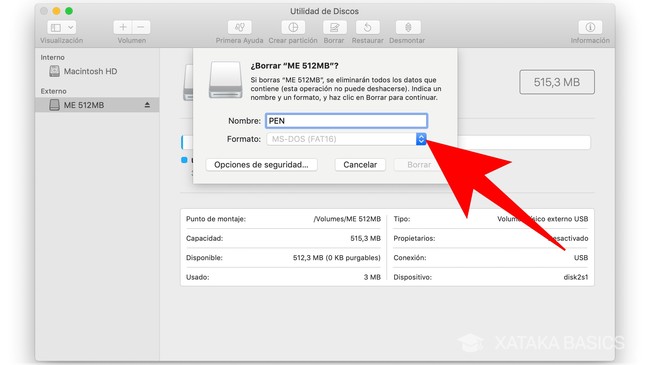Click the yellow minimize window button
Image resolution: width=650 pixels, height=365 pixels.
tap(56, 11)
